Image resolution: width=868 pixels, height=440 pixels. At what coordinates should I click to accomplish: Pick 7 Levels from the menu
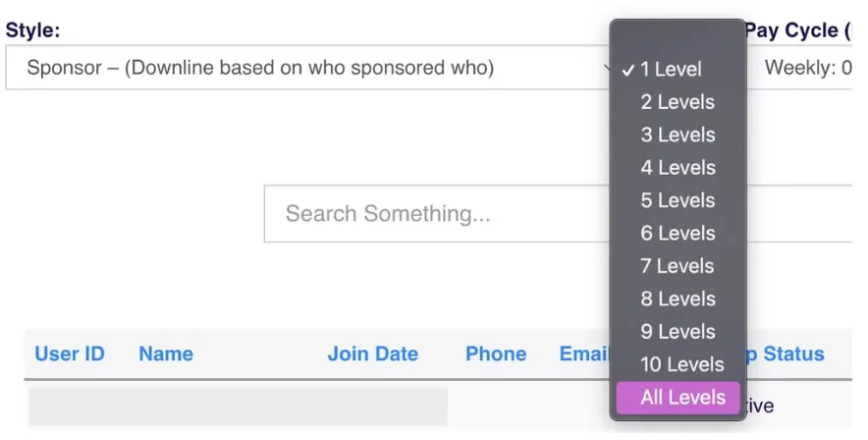pos(678,266)
